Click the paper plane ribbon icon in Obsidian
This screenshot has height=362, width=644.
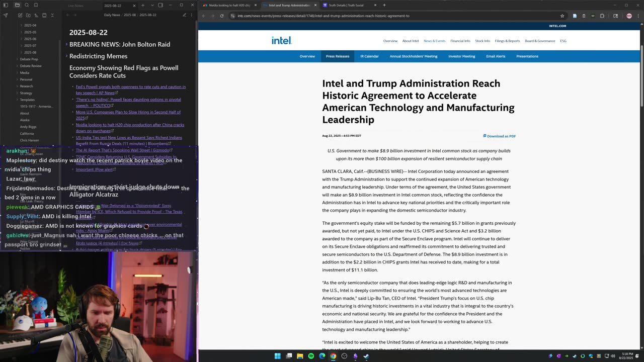[6, 15]
